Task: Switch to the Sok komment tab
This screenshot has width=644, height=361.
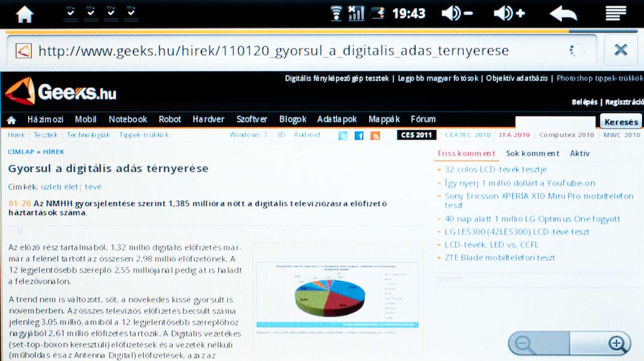Action: pyautogui.click(x=532, y=153)
